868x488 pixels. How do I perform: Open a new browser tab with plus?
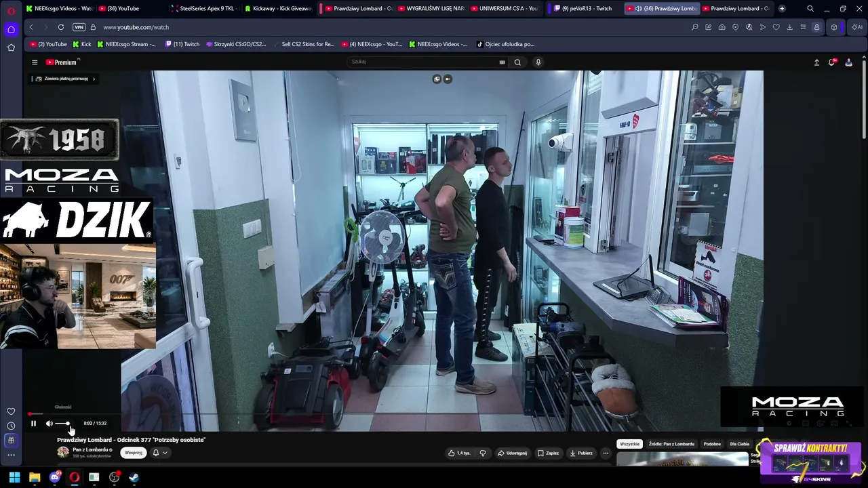pyautogui.click(x=782, y=9)
